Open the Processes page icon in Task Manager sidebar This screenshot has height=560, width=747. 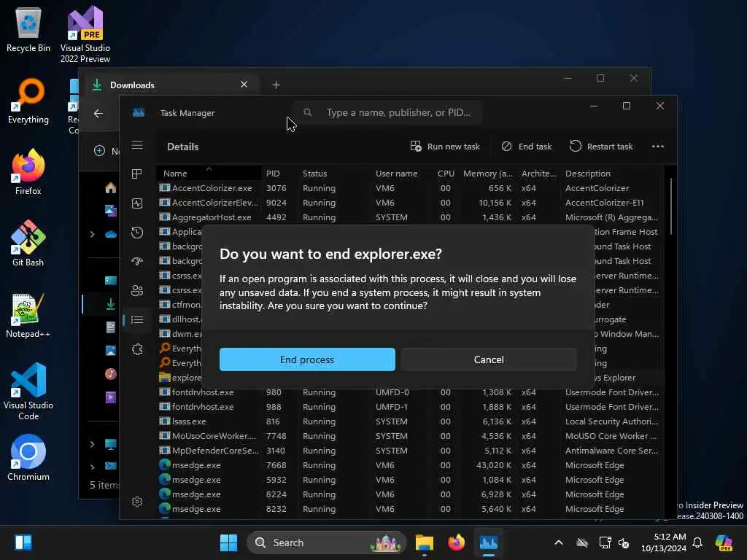coord(137,174)
